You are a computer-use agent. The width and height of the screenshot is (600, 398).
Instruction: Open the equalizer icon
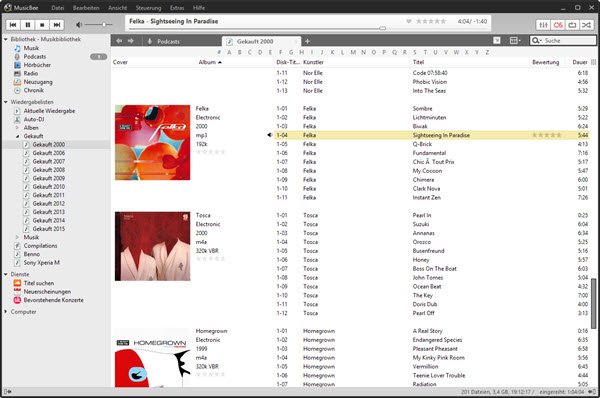pyautogui.click(x=543, y=25)
